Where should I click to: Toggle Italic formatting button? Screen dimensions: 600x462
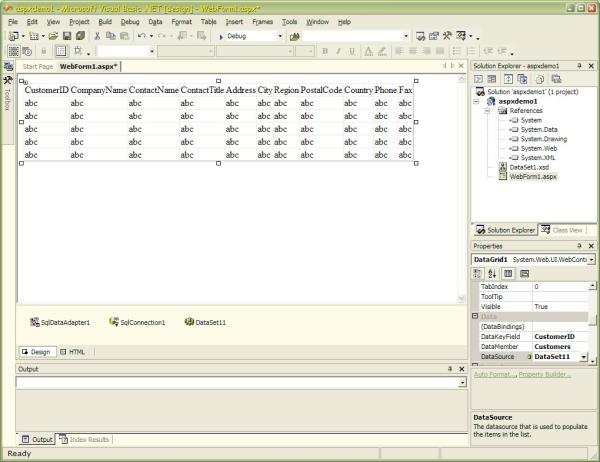(338, 51)
